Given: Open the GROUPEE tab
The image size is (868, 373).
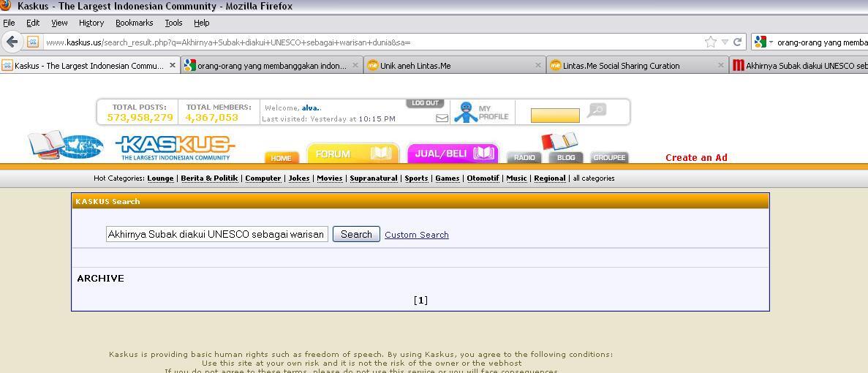Looking at the screenshot, I should (609, 158).
